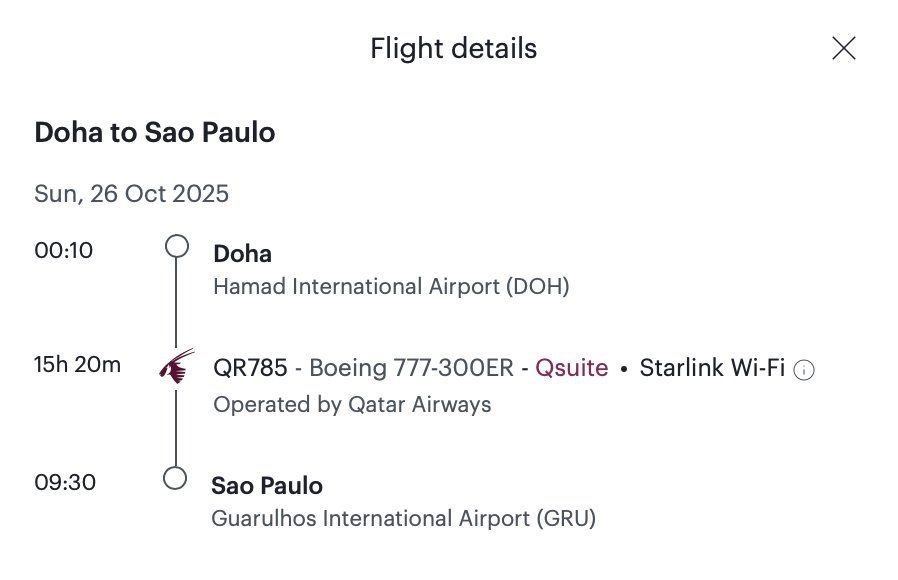Click the Starlink Wi-Fi label
898x580 pixels.
[x=712, y=368]
